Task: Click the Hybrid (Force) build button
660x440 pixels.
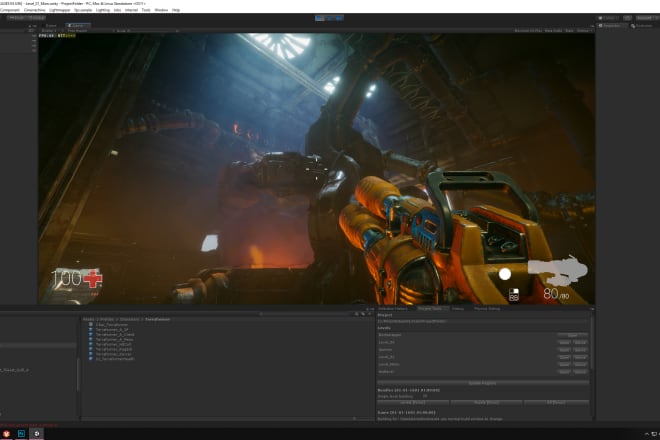Action: pyautogui.click(x=487, y=403)
